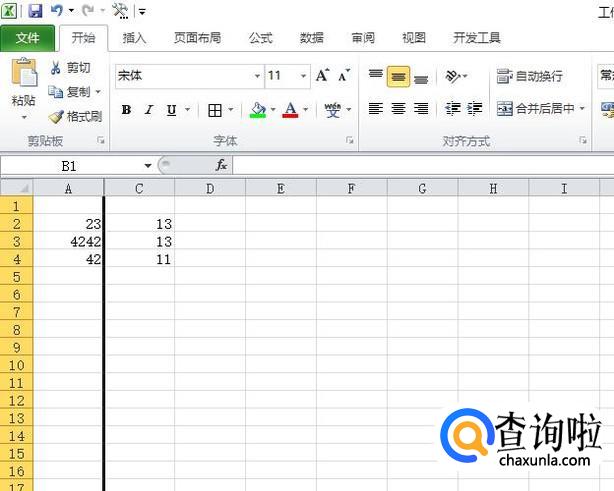This screenshot has height=491, width=614.
Task: Toggle align text left
Action: coord(376,108)
